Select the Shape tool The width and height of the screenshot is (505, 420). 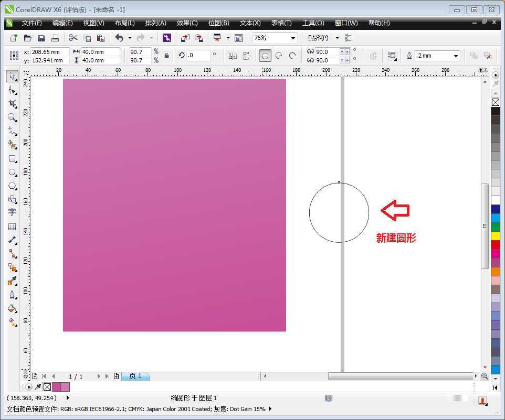tap(13, 90)
